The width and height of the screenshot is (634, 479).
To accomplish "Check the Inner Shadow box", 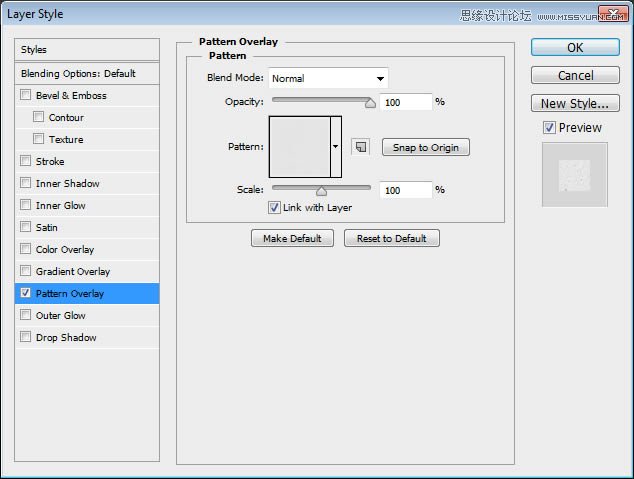I will [x=25, y=183].
